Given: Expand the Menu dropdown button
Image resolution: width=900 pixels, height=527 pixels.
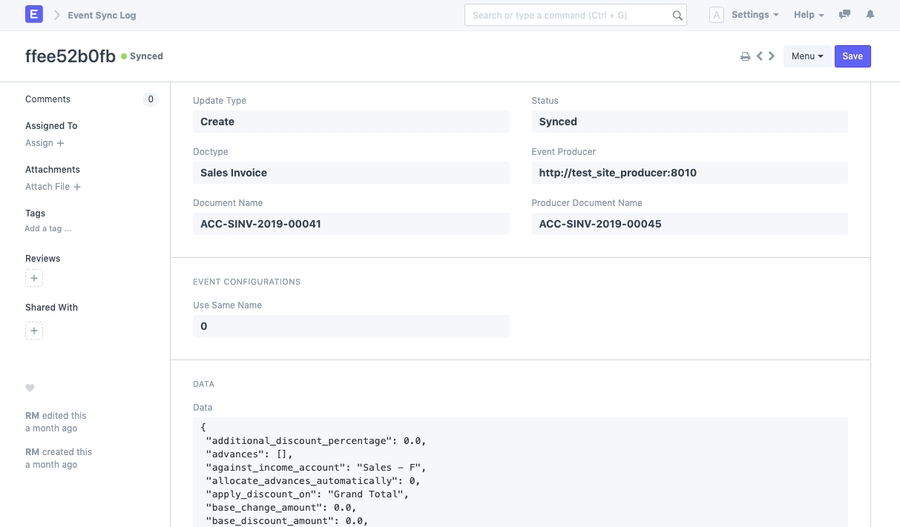Looking at the screenshot, I should 807,57.
